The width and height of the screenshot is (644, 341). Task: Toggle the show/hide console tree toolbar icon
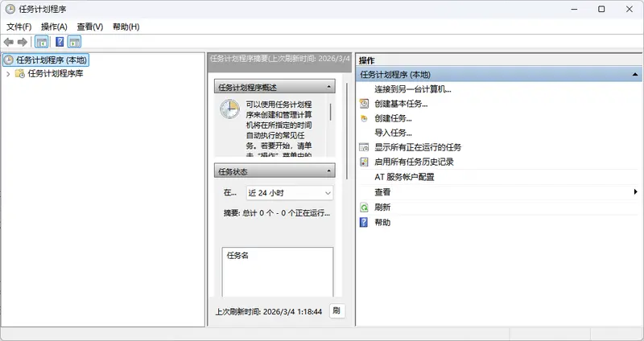pos(42,42)
